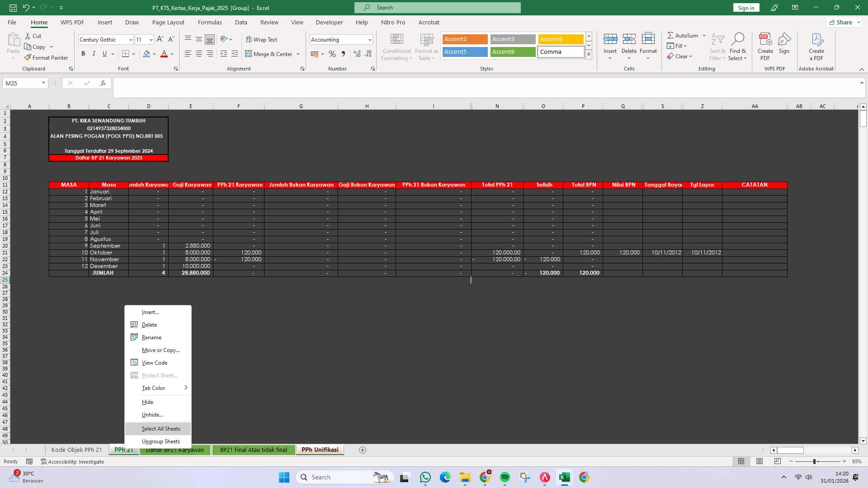Click the Share button
868x488 pixels.
[x=842, y=22]
